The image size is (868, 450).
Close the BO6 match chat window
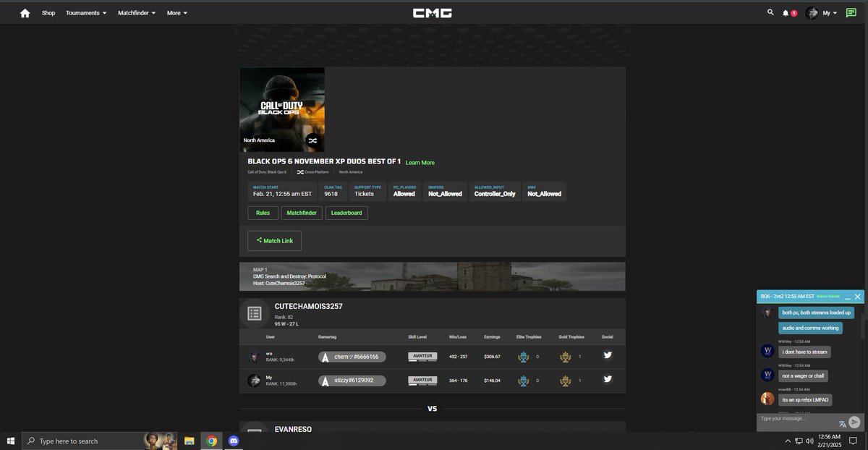[x=858, y=297]
